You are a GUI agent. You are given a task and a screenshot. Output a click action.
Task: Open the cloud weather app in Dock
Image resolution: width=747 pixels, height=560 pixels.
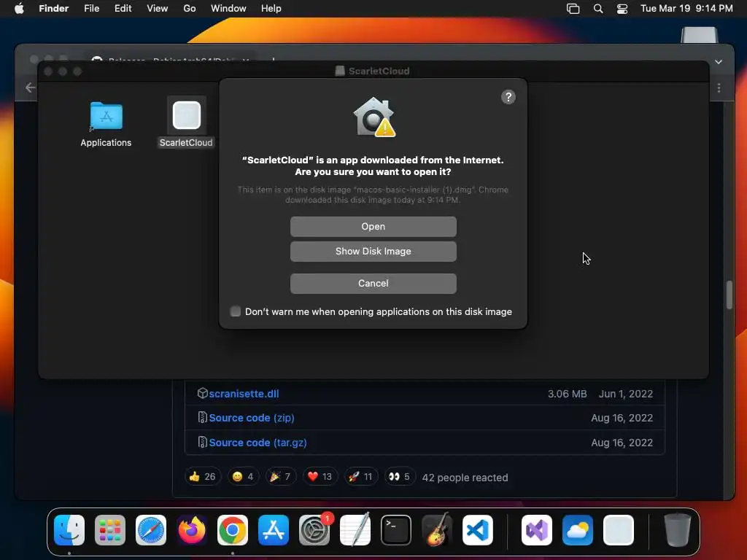coord(578,530)
